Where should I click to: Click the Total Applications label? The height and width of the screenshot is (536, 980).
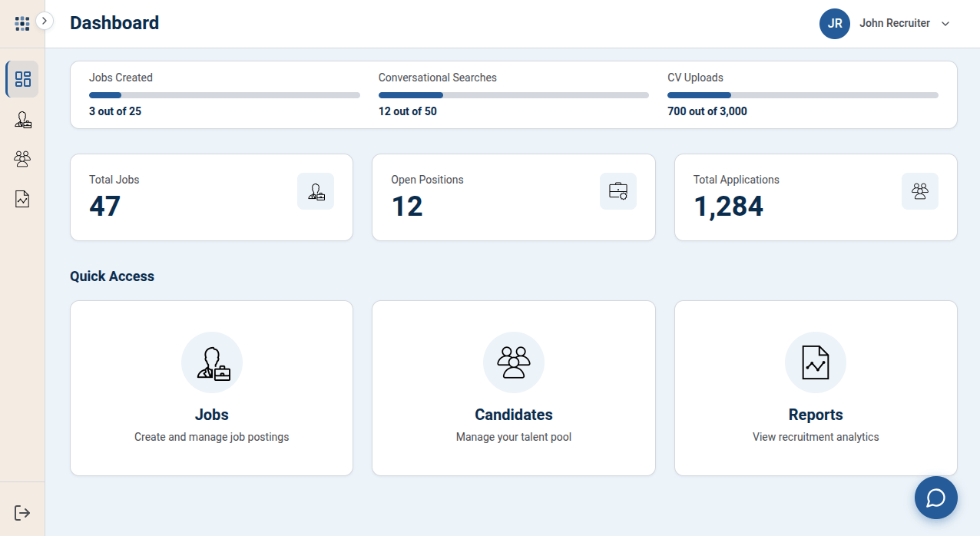tap(737, 180)
